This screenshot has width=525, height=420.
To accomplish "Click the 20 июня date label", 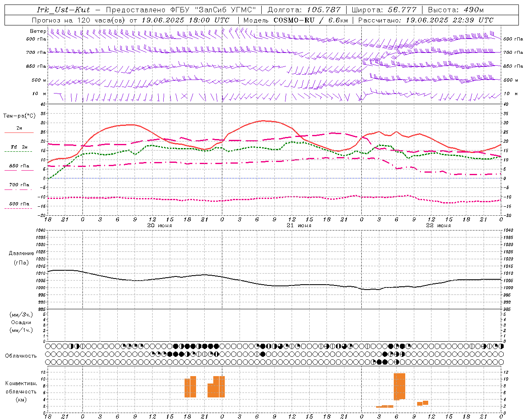I will (160, 226).
